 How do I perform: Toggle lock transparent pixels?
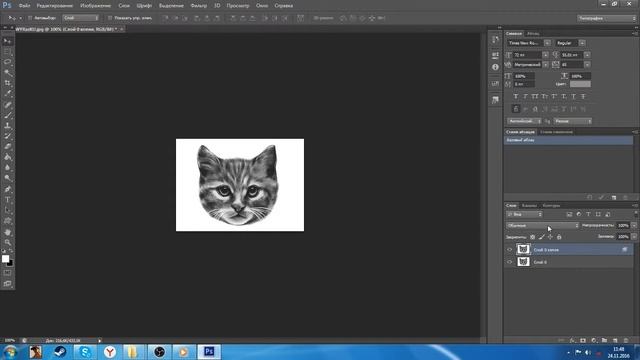pyautogui.click(x=533, y=237)
